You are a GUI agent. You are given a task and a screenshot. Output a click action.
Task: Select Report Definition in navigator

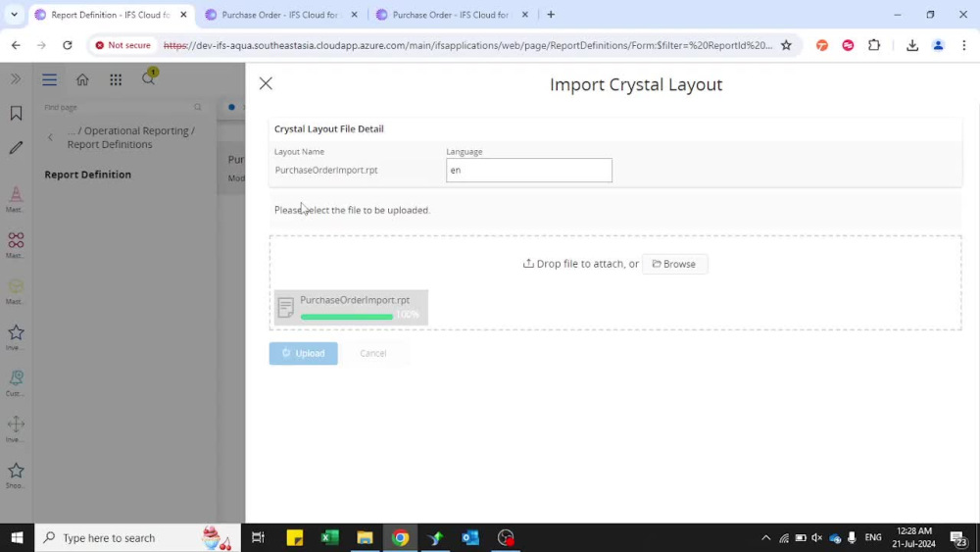[88, 175]
